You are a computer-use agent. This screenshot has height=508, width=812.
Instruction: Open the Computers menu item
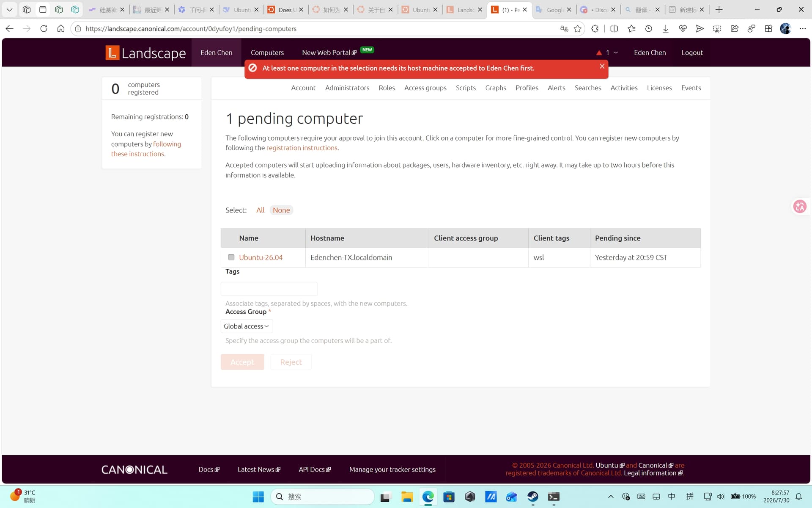point(267,52)
